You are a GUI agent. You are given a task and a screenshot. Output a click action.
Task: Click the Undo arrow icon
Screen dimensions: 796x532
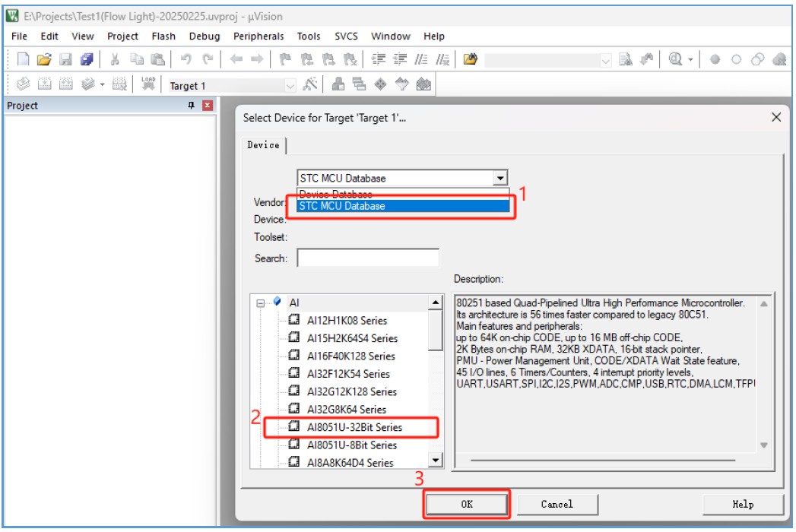coord(186,59)
